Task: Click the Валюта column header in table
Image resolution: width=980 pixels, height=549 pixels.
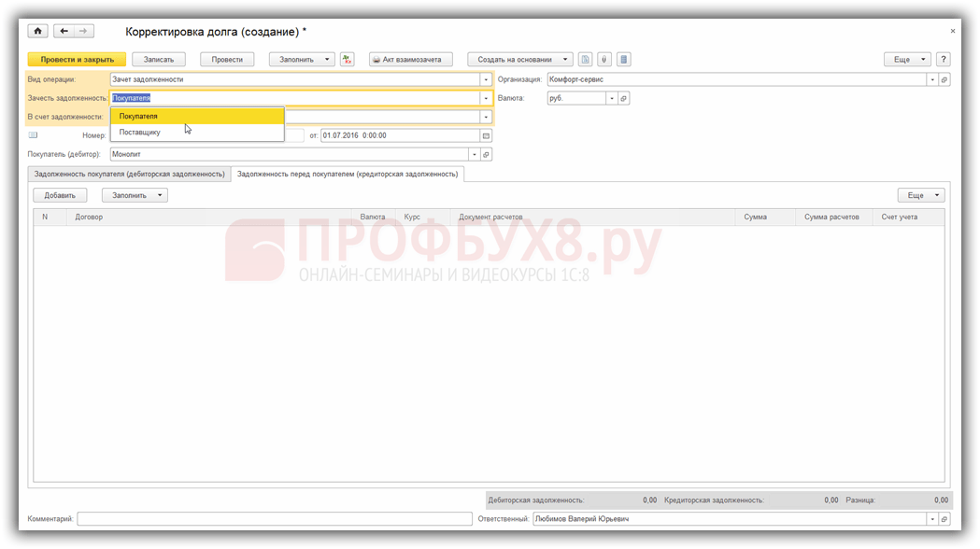Action: (x=373, y=218)
